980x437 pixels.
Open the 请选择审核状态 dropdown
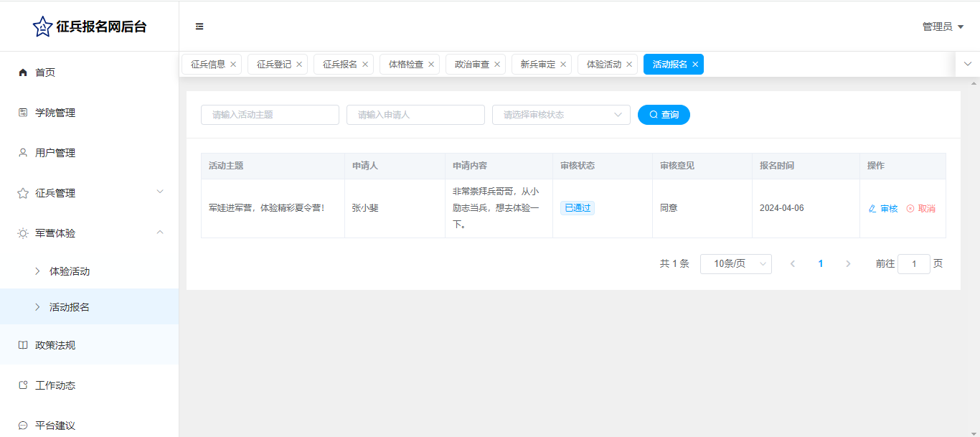tap(560, 115)
